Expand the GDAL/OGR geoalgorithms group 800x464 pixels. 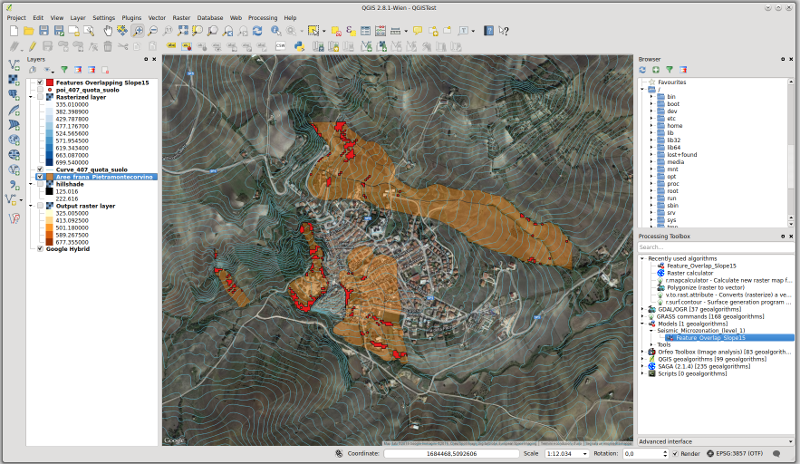642,310
